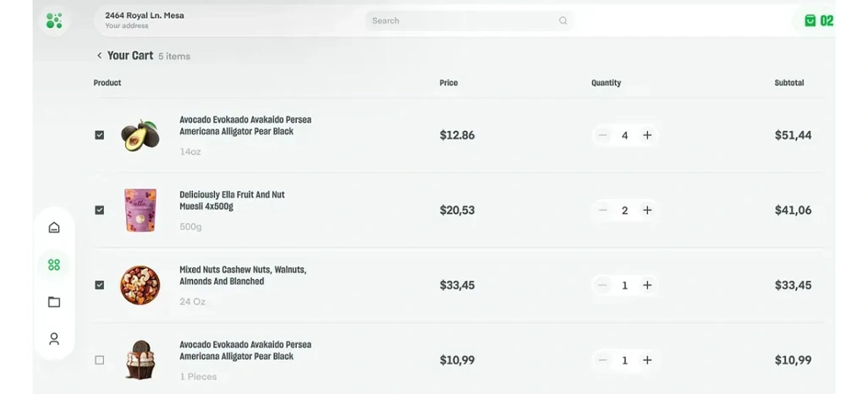The width and height of the screenshot is (868, 394).
Task: Open the 1 Pieces product title
Action: (245, 350)
